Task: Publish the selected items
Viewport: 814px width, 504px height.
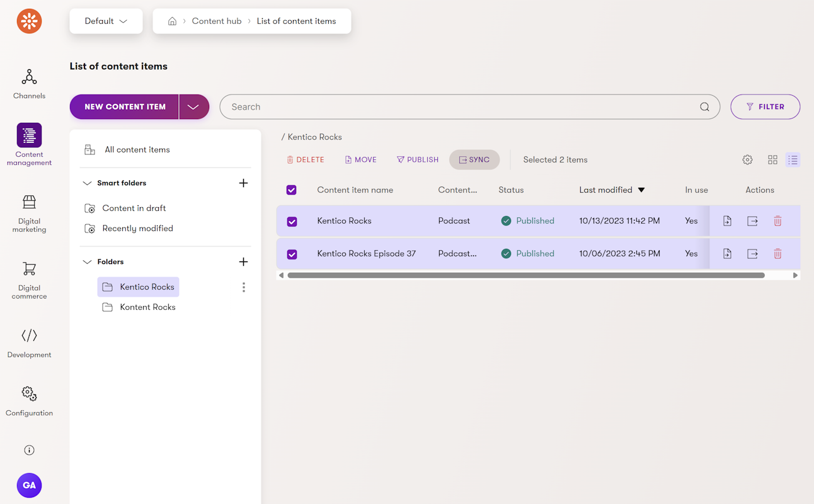Action: [418, 160]
